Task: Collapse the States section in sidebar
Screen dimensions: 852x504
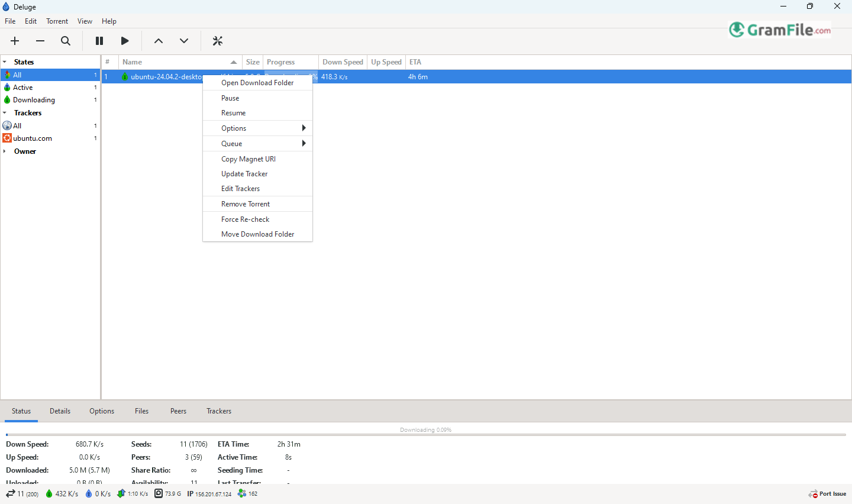Action: 5,62
